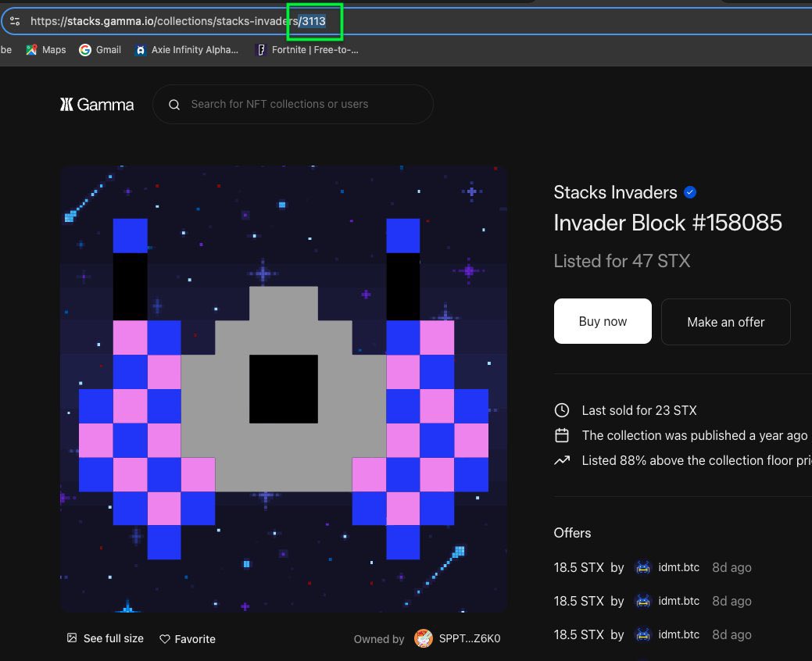Click the Maps bookmark favicon

[x=31, y=50]
